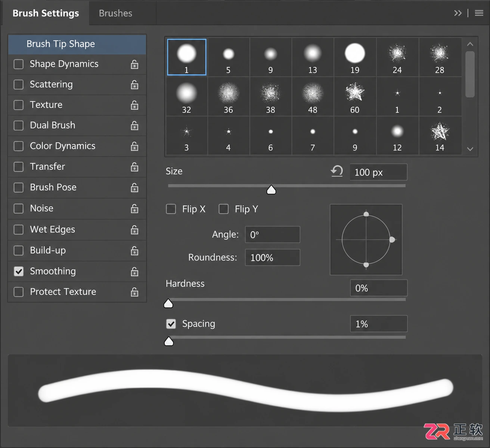Enable the Shape Dynamics checkbox
490x448 pixels.
[x=19, y=64]
